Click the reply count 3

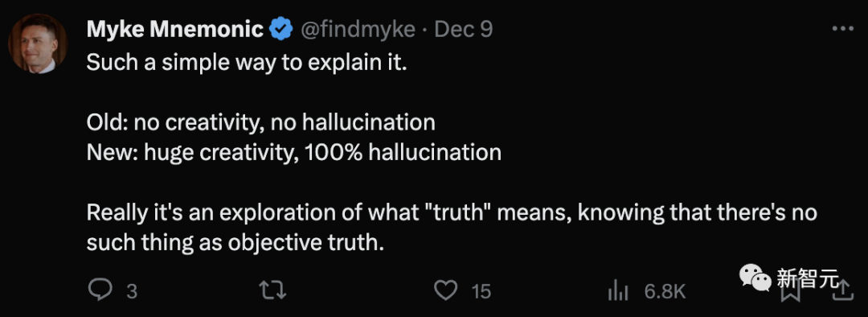point(132,291)
